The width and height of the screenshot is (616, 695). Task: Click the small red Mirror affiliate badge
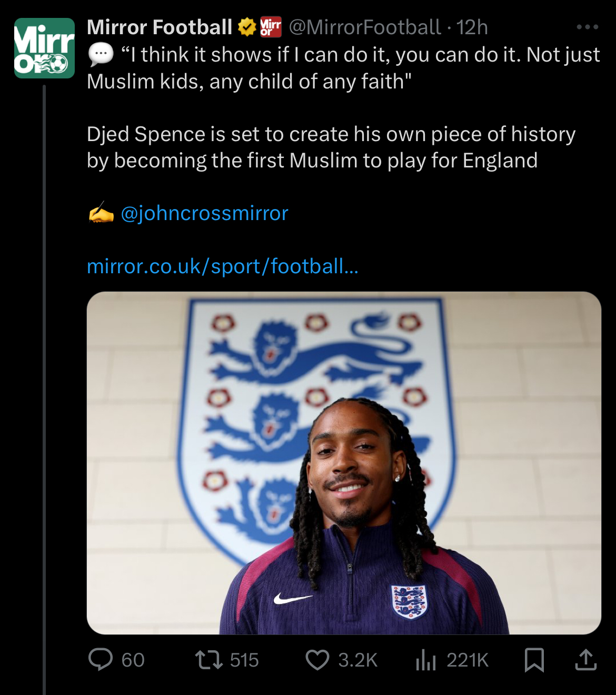[271, 27]
